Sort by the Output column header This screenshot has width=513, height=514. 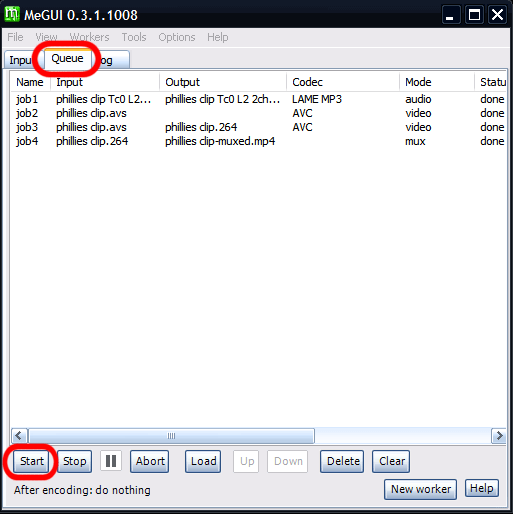(223, 82)
